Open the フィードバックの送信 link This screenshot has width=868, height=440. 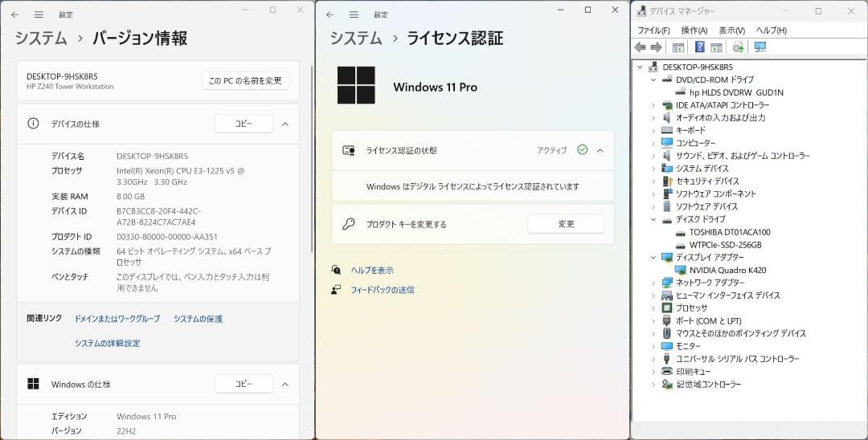click(x=383, y=290)
